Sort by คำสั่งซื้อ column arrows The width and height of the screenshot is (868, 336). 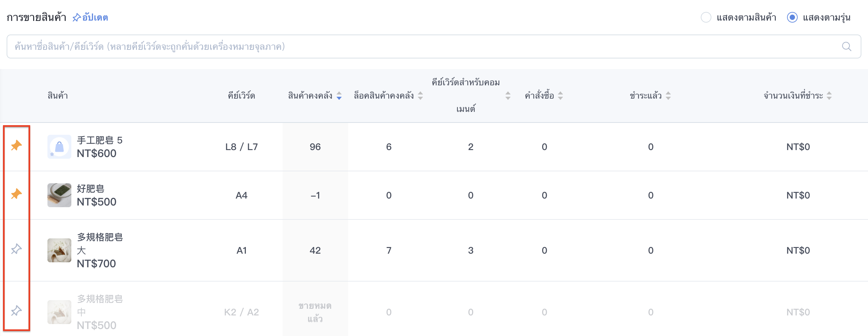coord(560,96)
